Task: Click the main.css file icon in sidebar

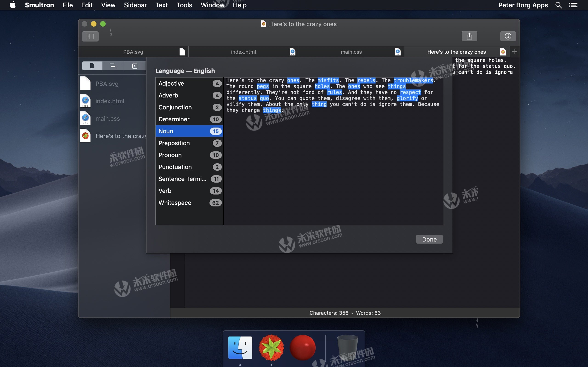Action: coord(85,118)
